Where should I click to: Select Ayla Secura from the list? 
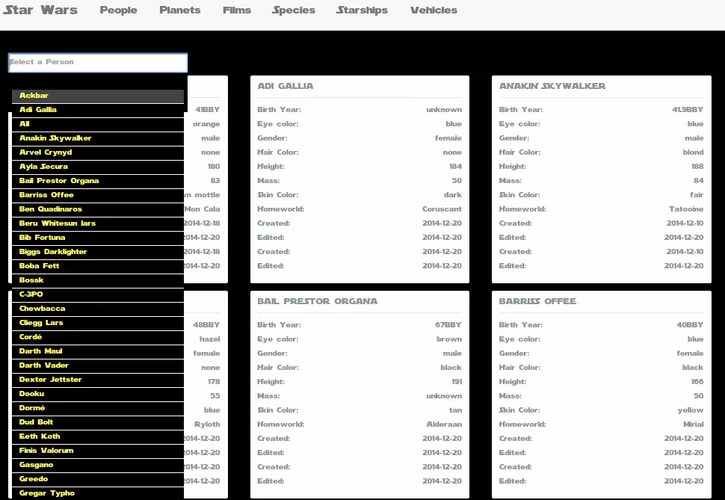[98, 167]
